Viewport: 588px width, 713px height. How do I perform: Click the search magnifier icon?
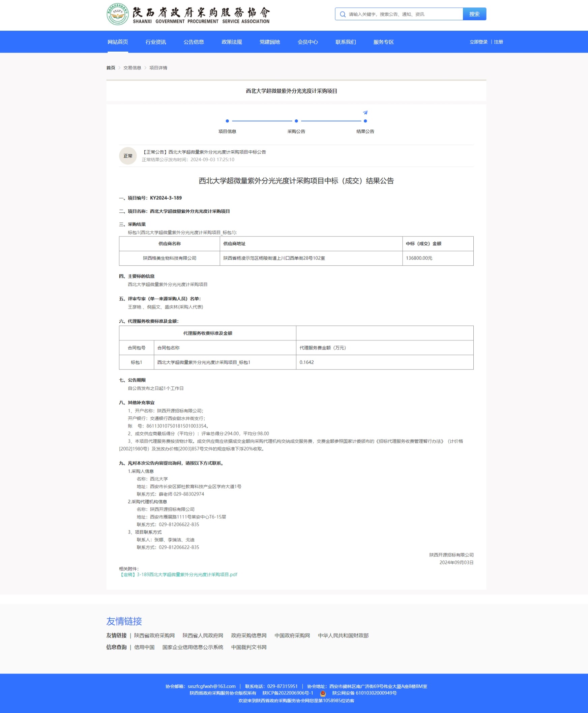(x=343, y=14)
